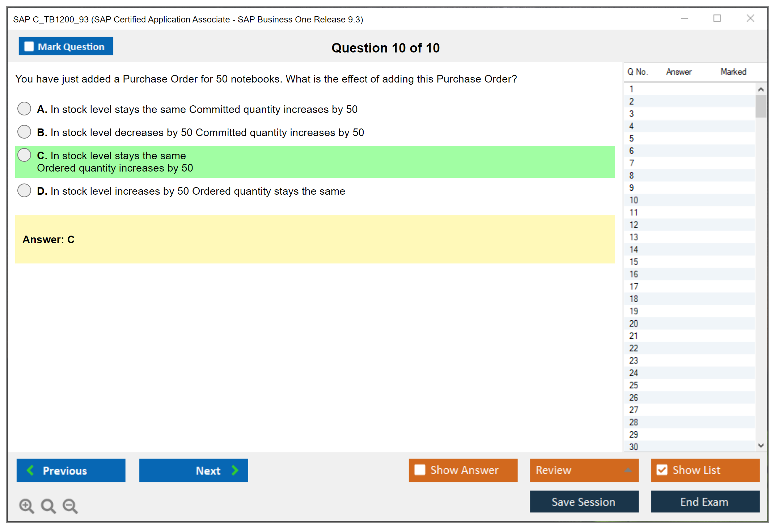
Task: Select option D radio button
Action: pos(24,190)
